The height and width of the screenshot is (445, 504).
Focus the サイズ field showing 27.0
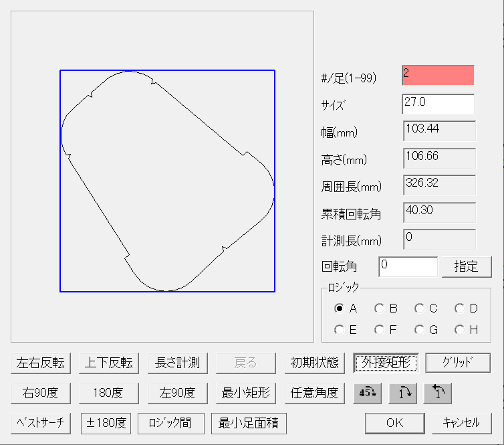pyautogui.click(x=438, y=104)
